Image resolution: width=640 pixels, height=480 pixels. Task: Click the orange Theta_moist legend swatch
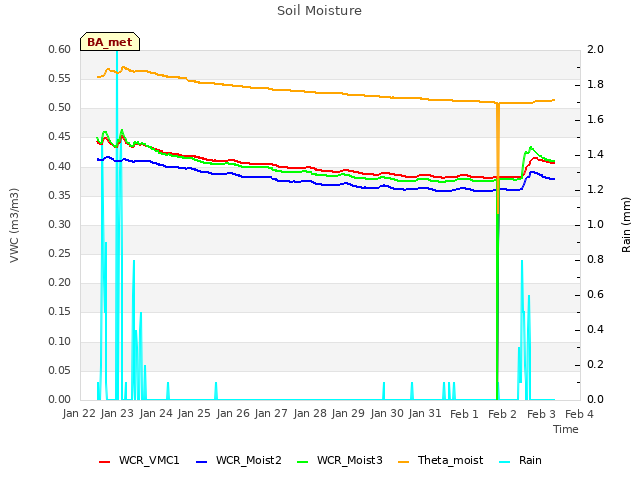[x=403, y=462]
